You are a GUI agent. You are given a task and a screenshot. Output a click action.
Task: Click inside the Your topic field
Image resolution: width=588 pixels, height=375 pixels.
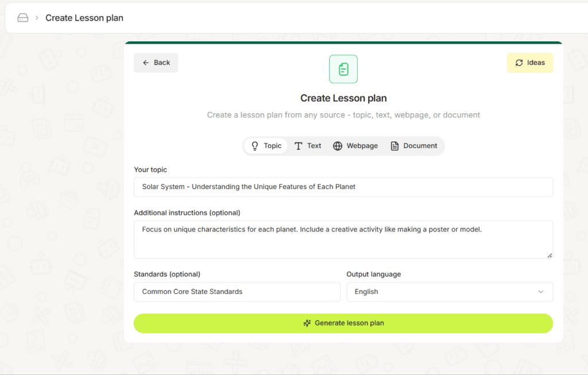coord(343,187)
